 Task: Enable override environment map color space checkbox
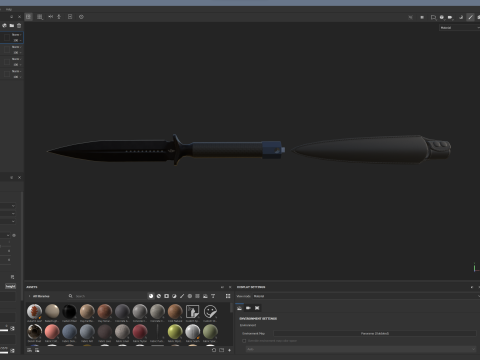244,341
